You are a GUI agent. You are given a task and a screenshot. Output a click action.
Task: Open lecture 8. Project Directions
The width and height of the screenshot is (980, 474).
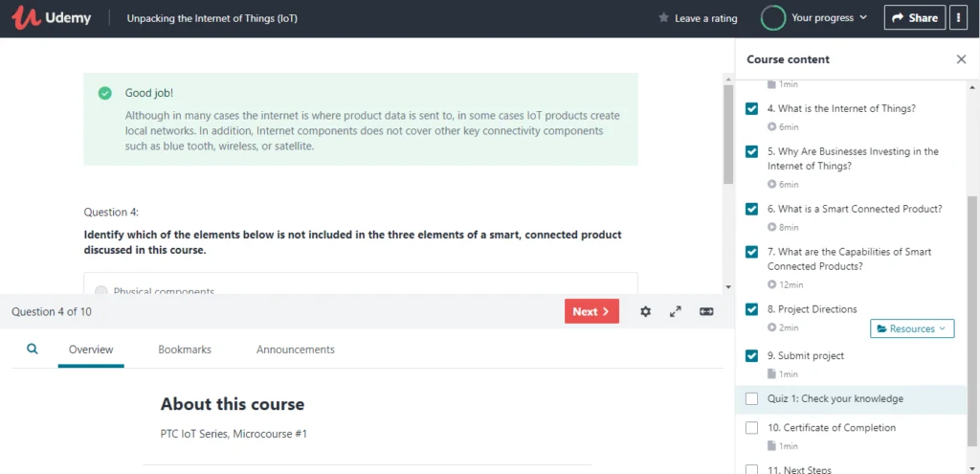[812, 309]
